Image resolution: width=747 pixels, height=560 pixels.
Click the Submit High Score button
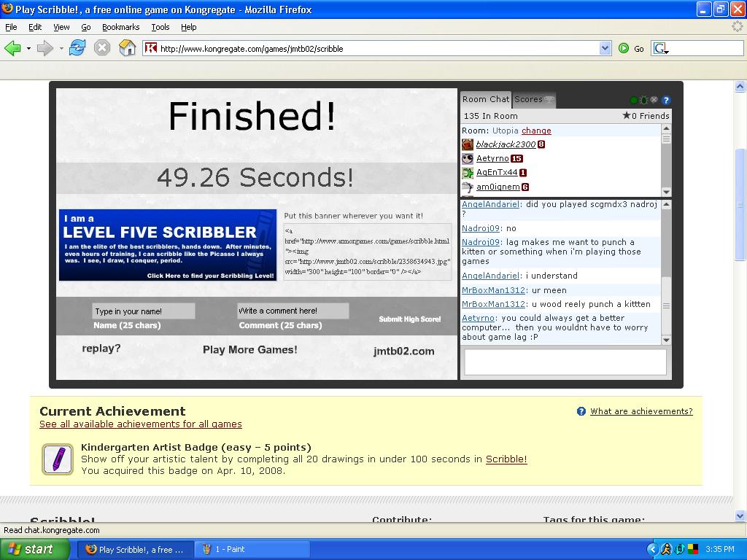[410, 319]
